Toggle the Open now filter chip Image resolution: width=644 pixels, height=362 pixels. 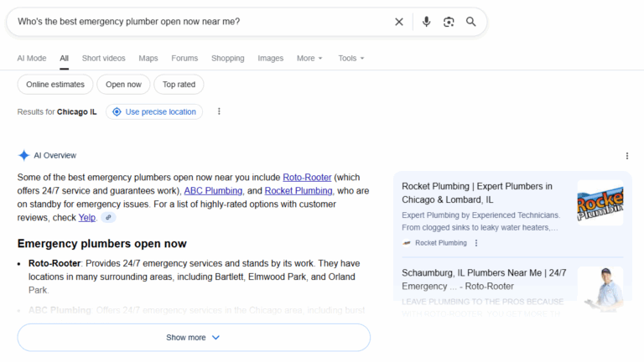pos(123,84)
